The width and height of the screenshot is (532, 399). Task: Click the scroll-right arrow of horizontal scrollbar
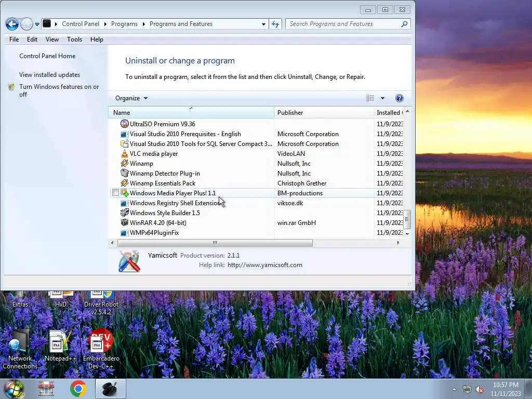(x=398, y=243)
